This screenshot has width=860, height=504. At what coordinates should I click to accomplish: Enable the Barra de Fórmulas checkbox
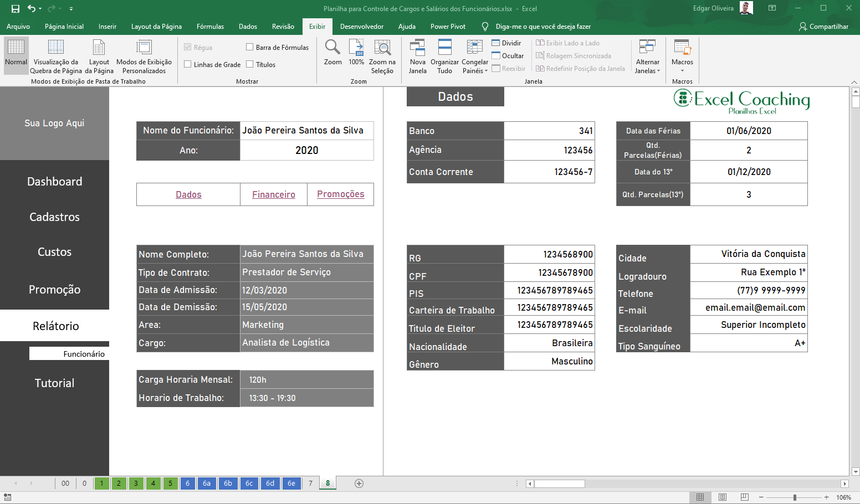tap(250, 47)
